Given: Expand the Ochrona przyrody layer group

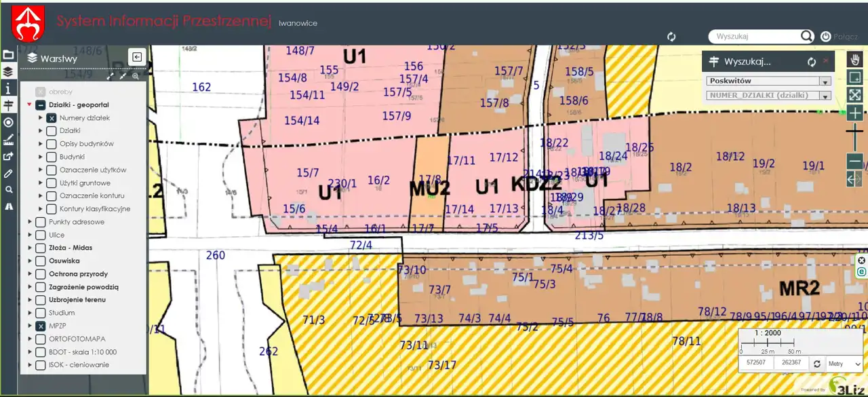Looking at the screenshot, I should (30, 274).
